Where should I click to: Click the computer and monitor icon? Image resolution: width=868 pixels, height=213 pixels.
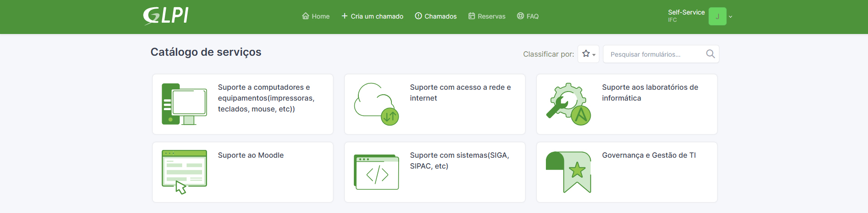[184, 104]
